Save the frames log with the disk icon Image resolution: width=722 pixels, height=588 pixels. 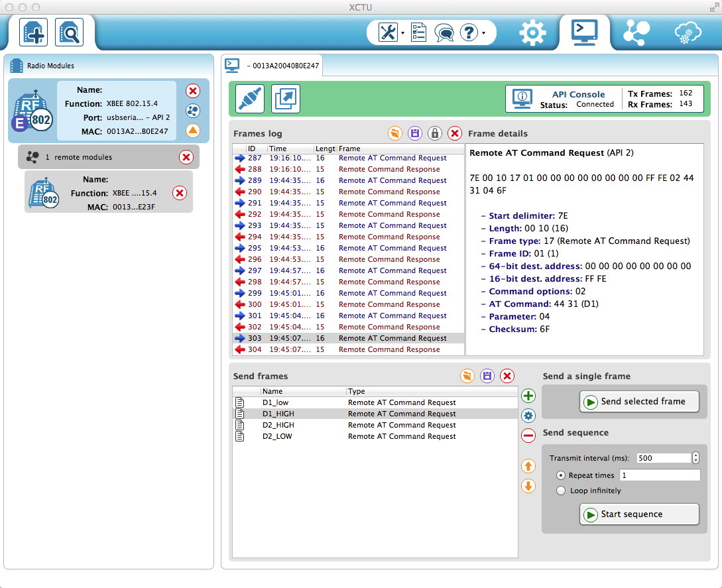(x=414, y=133)
